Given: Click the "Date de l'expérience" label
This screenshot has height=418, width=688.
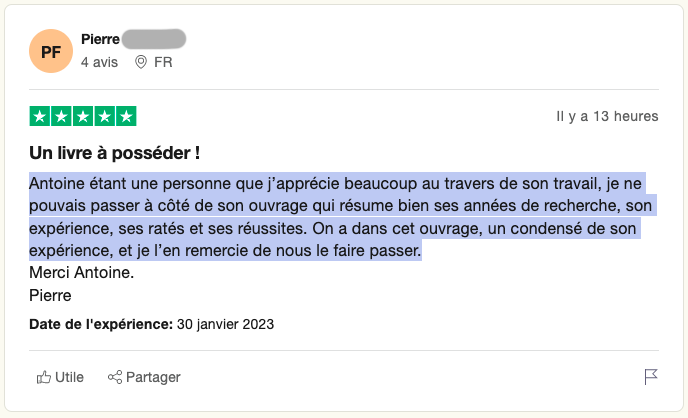Looking at the screenshot, I should (x=101, y=324).
